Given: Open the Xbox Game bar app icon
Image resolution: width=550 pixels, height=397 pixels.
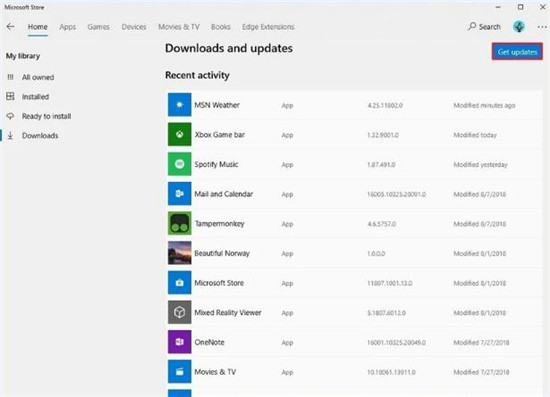Looking at the screenshot, I should pyautogui.click(x=180, y=134).
